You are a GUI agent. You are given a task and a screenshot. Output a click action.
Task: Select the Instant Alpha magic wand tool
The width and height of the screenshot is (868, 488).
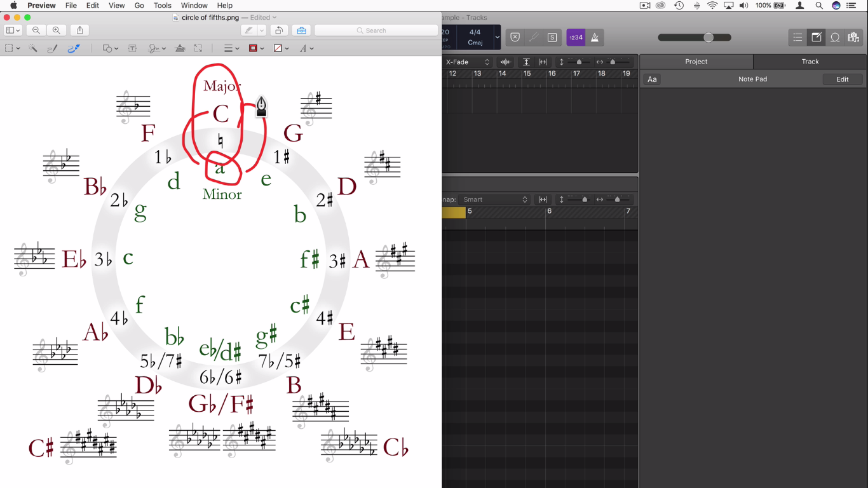(x=32, y=48)
